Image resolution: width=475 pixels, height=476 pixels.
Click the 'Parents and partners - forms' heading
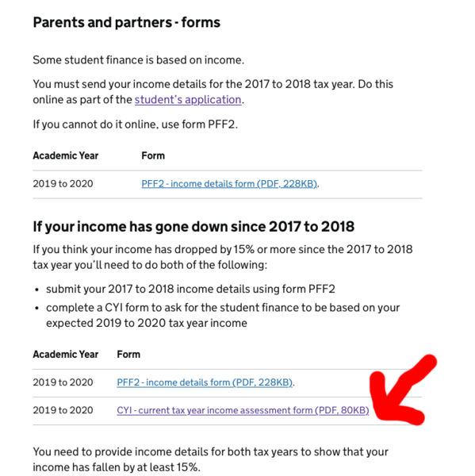point(127,22)
